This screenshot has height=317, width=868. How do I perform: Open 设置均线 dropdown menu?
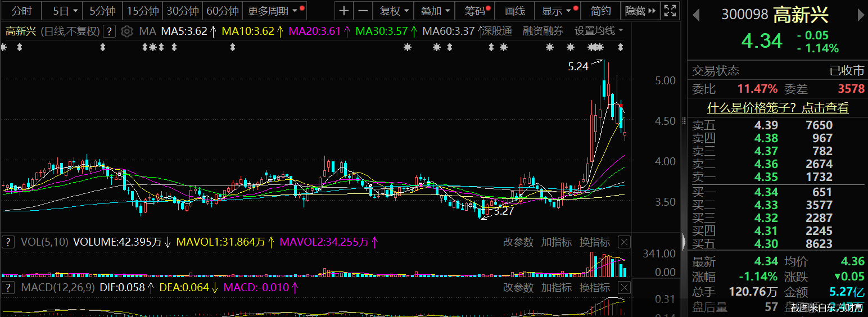[599, 31]
